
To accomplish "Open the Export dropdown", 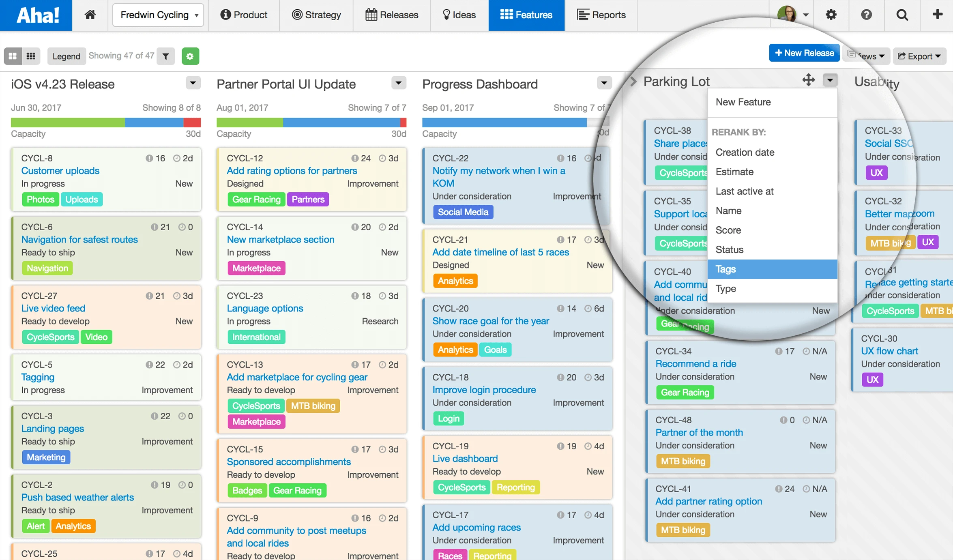I will coord(919,56).
